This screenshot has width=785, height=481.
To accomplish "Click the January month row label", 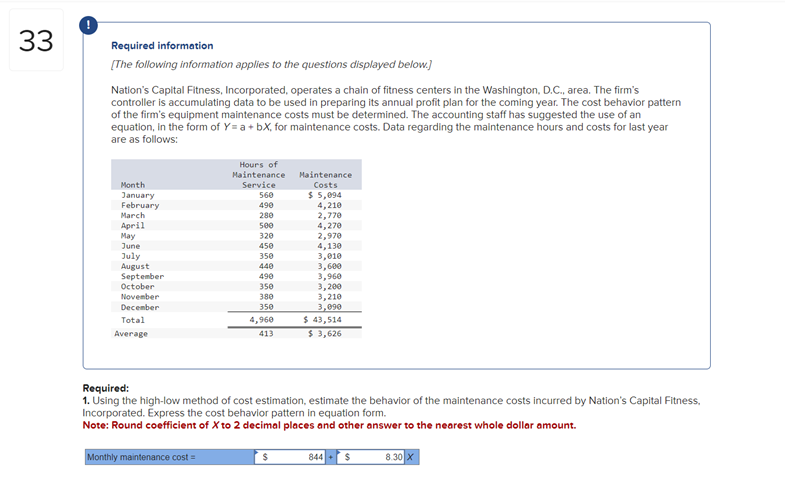I will pyautogui.click(x=138, y=195).
